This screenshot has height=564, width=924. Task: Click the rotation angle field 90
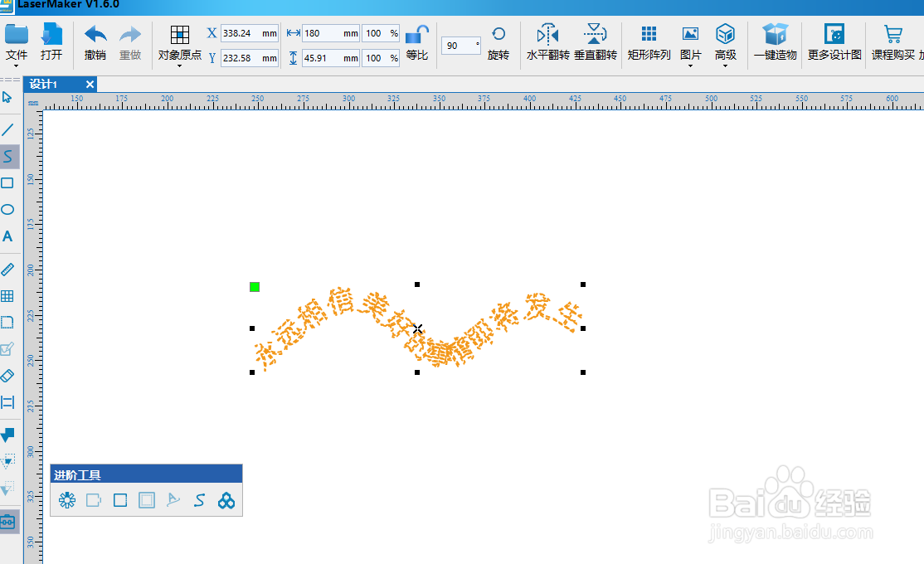coord(461,46)
